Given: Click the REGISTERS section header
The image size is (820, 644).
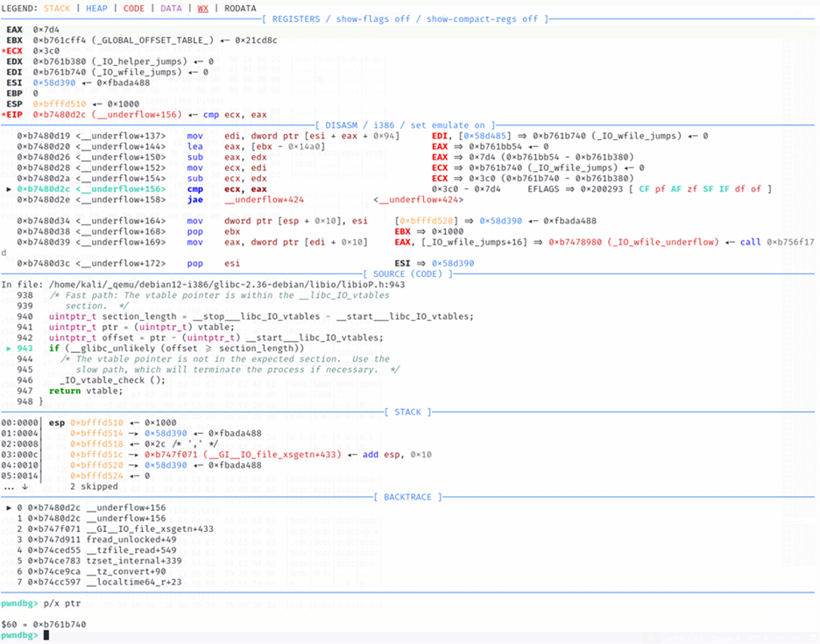Looking at the screenshot, I should coord(406,18).
